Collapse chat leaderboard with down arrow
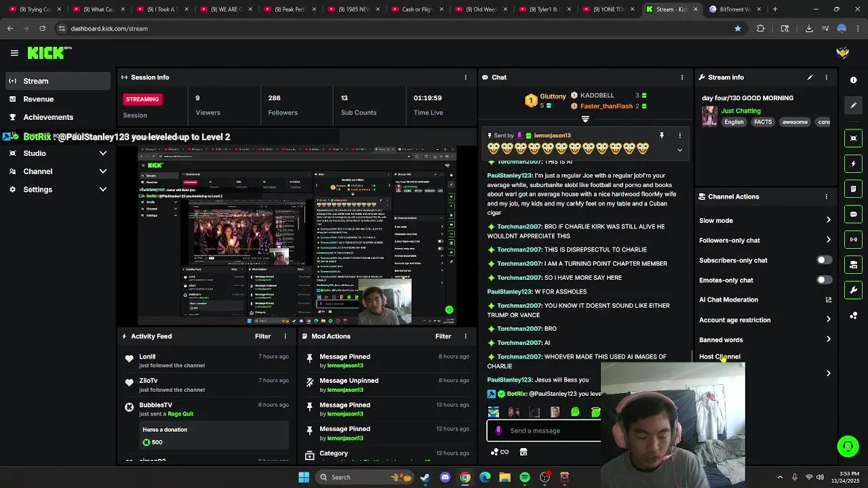 click(585, 119)
